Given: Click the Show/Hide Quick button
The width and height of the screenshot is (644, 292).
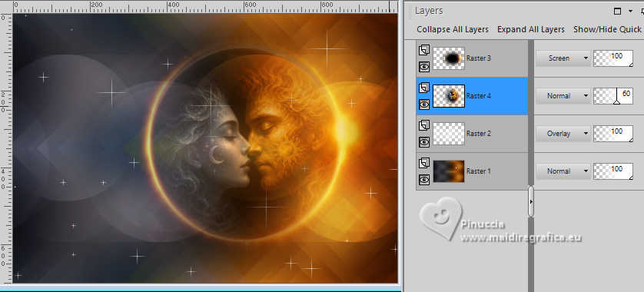Looking at the screenshot, I should 607,29.
